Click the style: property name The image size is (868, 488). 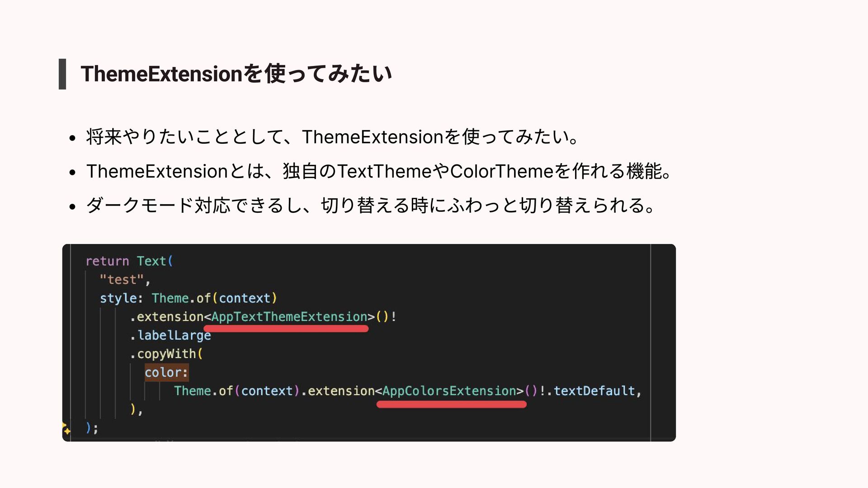tap(121, 298)
